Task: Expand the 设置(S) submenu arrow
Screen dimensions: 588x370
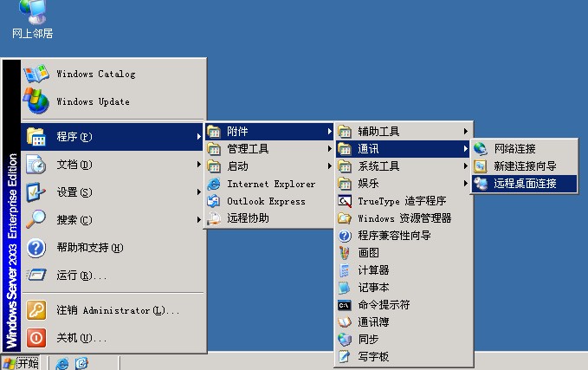Action: (198, 192)
